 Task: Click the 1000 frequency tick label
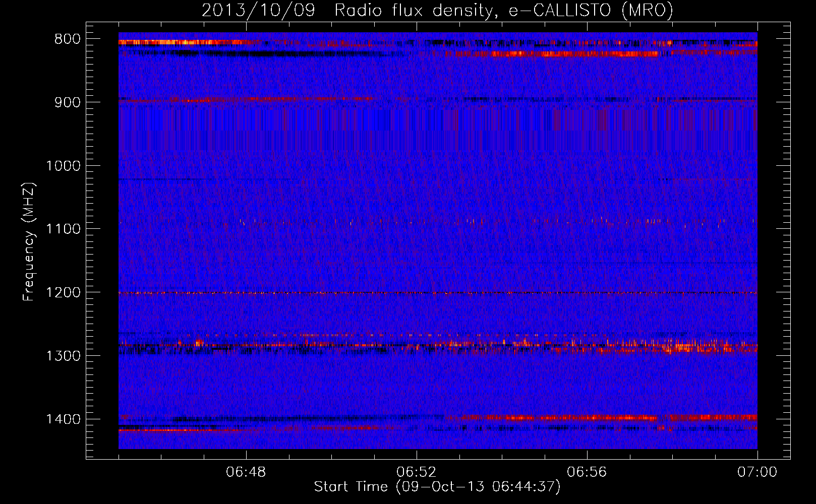pos(63,166)
